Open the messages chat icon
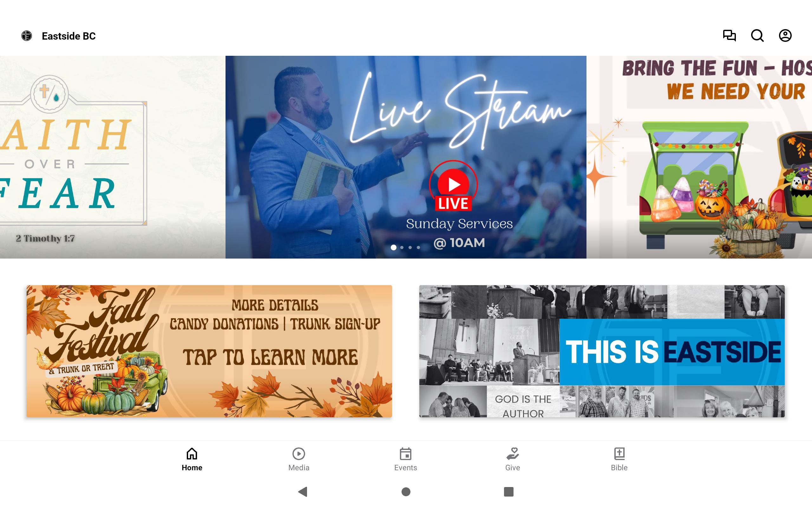812x507 pixels. pyautogui.click(x=729, y=35)
